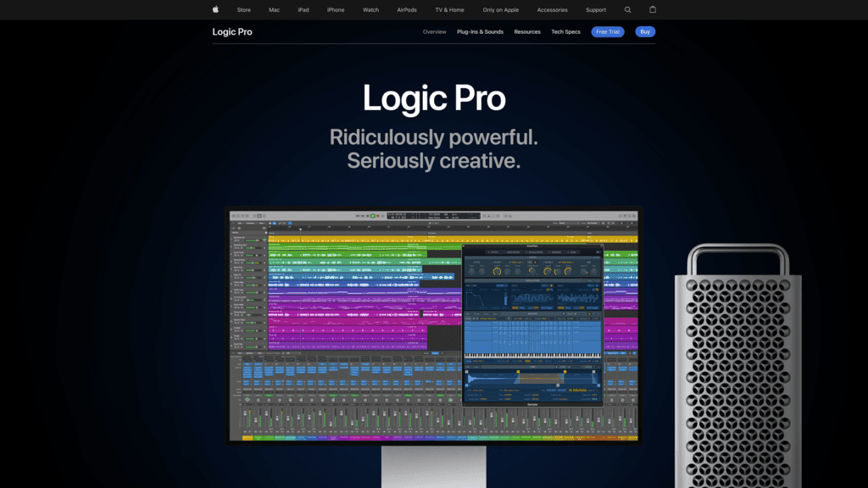Open the Support page

tap(596, 10)
